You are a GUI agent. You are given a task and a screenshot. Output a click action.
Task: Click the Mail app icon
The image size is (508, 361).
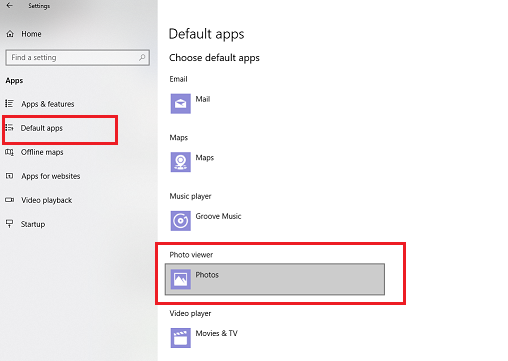(x=181, y=104)
